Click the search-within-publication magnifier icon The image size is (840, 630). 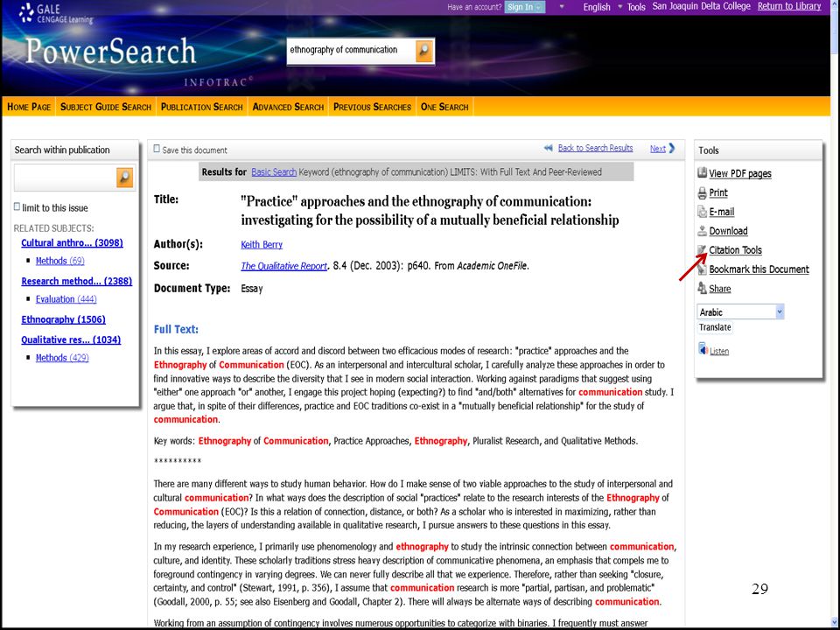tap(125, 178)
